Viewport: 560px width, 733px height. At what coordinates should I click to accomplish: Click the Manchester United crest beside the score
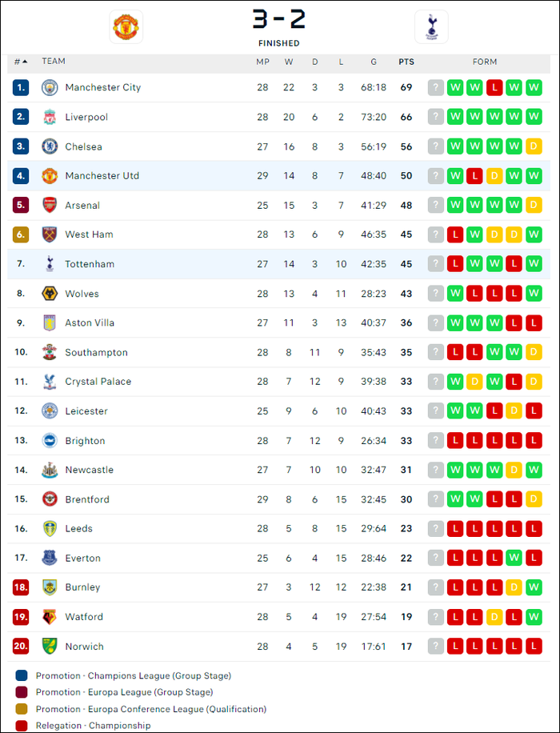pyautogui.click(x=126, y=27)
